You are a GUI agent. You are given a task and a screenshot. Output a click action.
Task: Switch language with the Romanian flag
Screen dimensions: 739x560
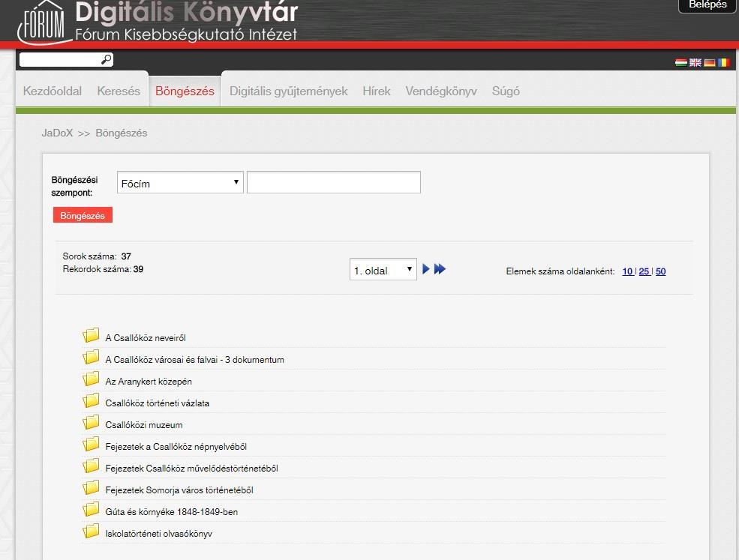724,62
